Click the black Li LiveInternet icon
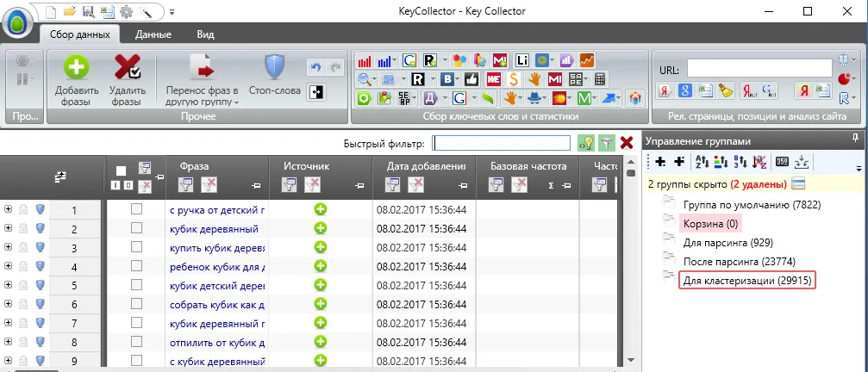This screenshot has width=868, height=372. 521,60
